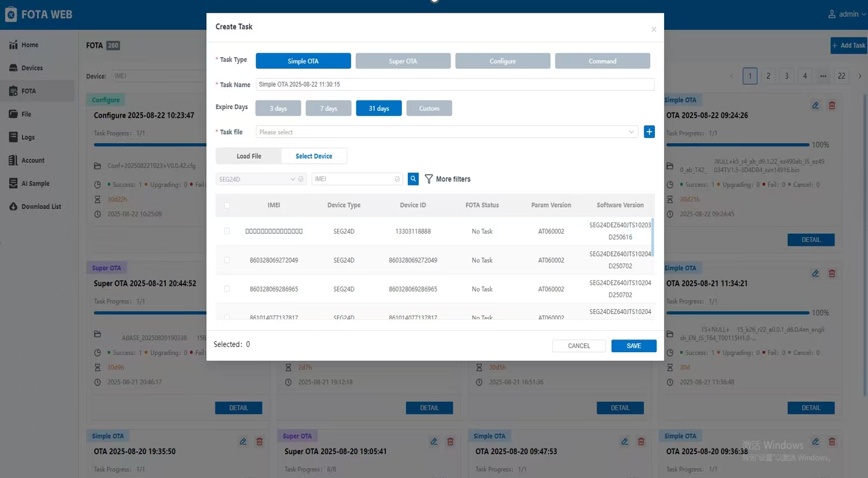Expand the More filters options

(x=448, y=179)
